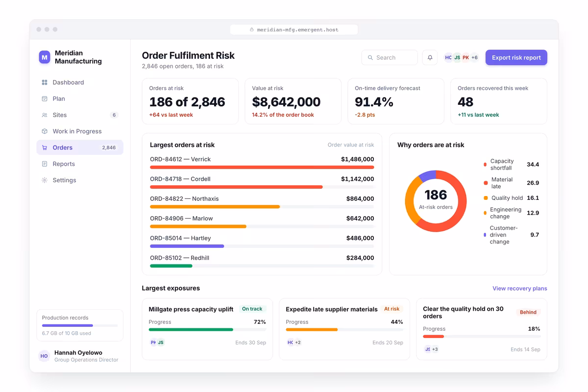Click the Orders cart icon

(x=45, y=147)
